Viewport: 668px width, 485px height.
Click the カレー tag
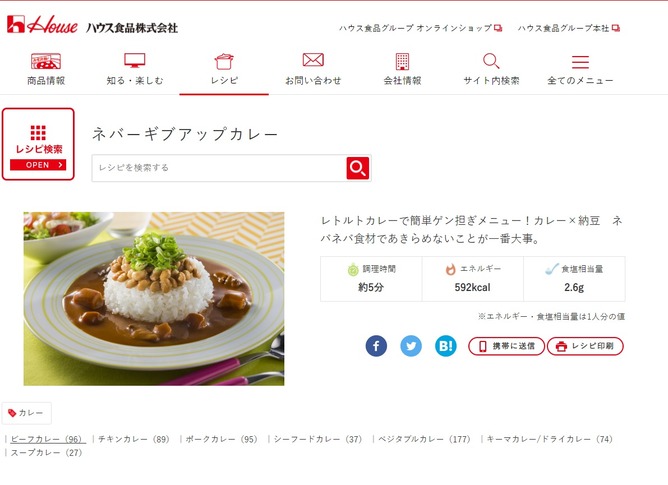(26, 413)
